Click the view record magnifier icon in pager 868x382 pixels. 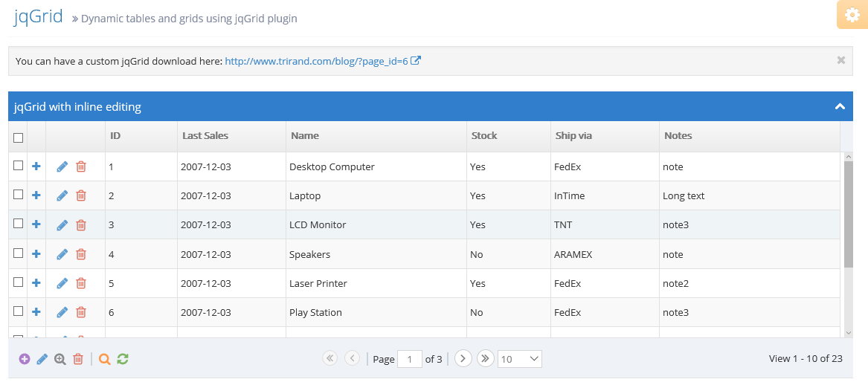point(60,359)
